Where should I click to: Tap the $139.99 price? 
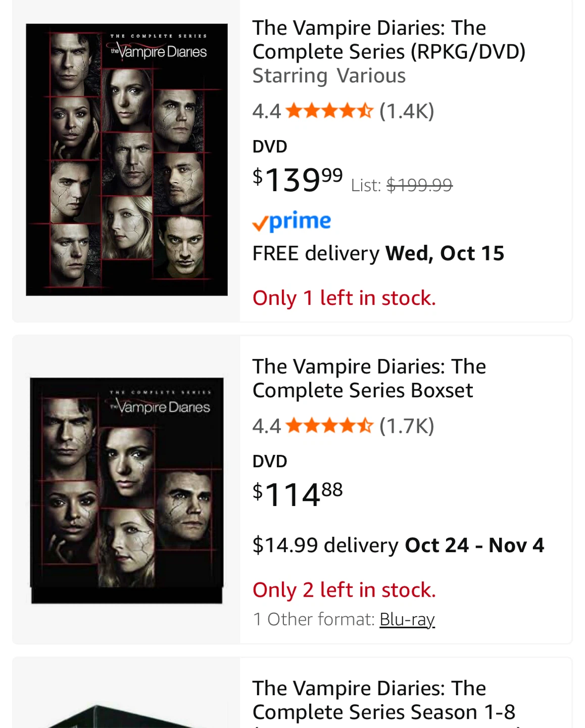[298, 180]
